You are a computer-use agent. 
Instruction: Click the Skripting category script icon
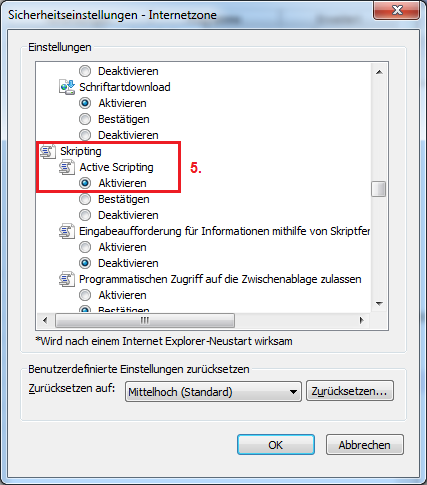click(x=48, y=151)
